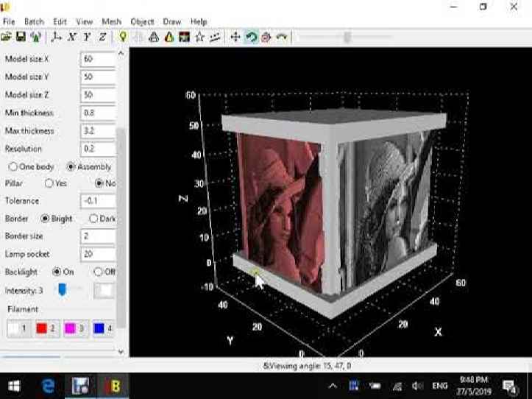Open the Batch menu
The height and width of the screenshot is (399, 532).
(34, 22)
